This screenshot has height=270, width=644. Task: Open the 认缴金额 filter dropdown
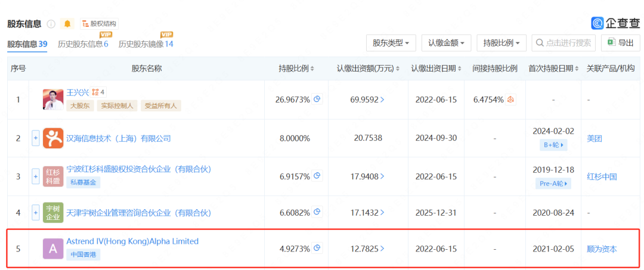[446, 43]
